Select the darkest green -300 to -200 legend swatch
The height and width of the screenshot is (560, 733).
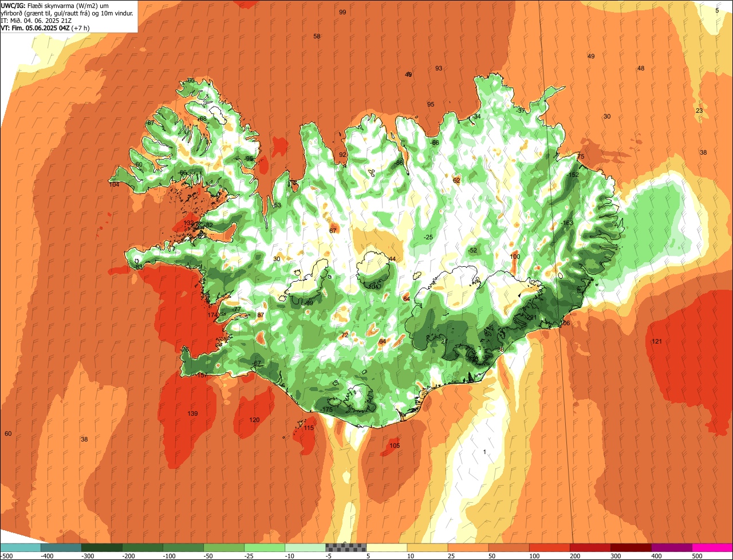[102, 548]
